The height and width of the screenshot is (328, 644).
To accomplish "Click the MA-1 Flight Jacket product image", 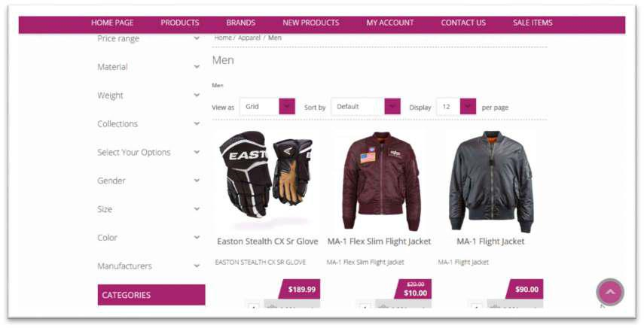I will pyautogui.click(x=490, y=181).
